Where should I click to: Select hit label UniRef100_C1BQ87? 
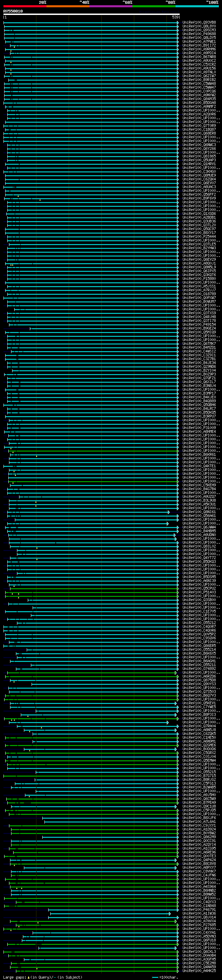click(199, 129)
